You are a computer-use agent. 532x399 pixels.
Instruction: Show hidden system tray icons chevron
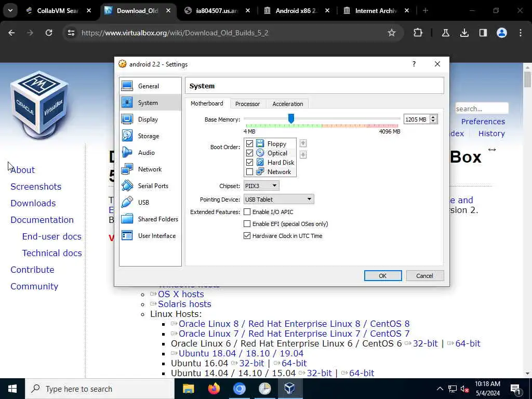point(440,389)
